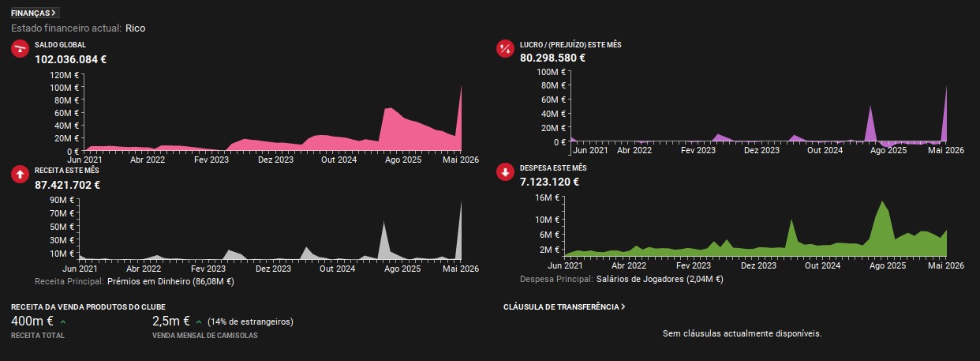This screenshot has height=361, width=980.
Task: Click 'Receita Principal:' label
Action: (69, 280)
